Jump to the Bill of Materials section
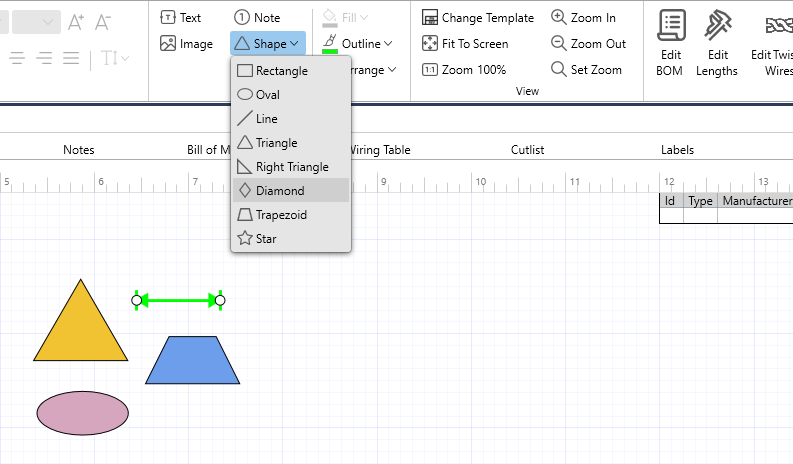The width and height of the screenshot is (793, 464). pos(208,150)
